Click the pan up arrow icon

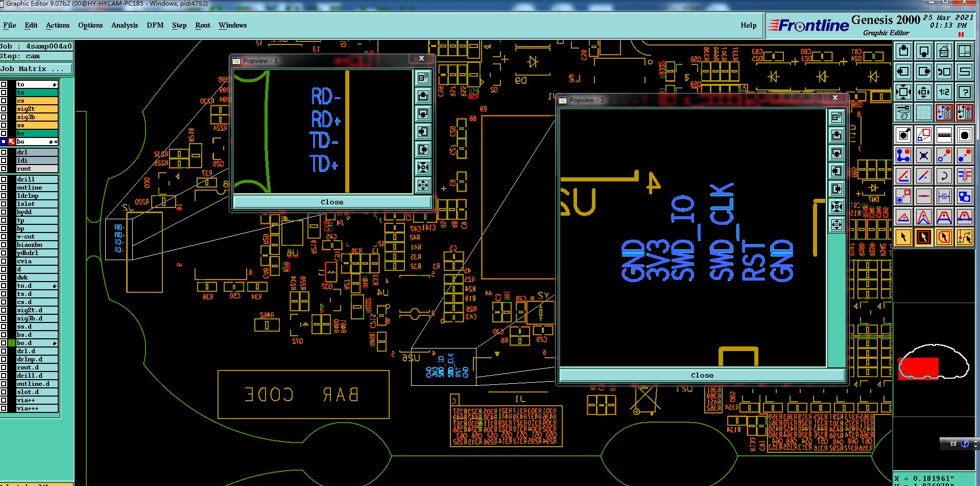tap(903, 51)
